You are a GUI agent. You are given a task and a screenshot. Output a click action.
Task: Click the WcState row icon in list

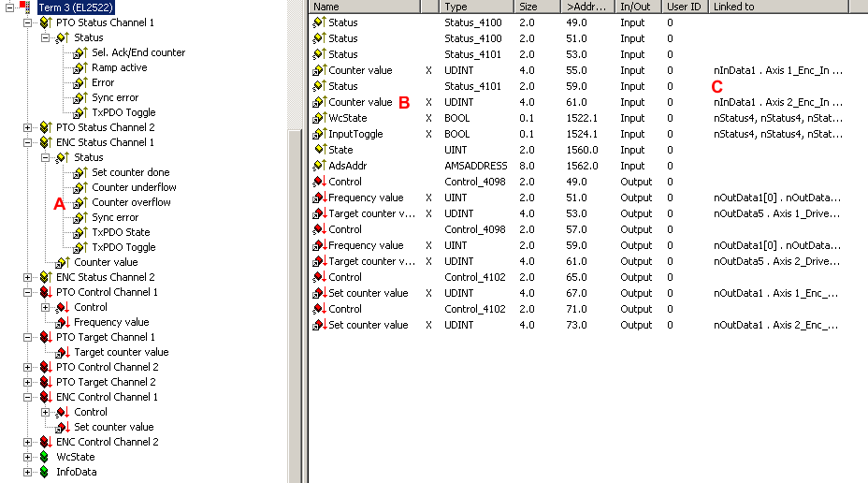point(319,118)
